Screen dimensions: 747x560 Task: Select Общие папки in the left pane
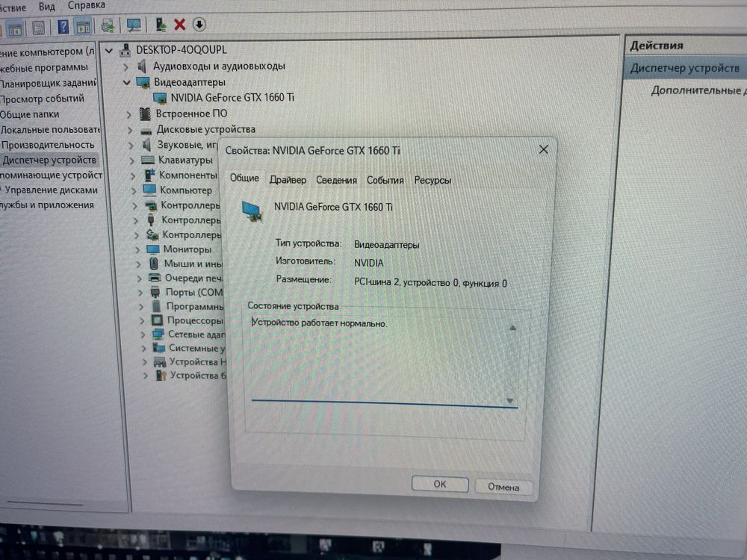pyautogui.click(x=30, y=115)
